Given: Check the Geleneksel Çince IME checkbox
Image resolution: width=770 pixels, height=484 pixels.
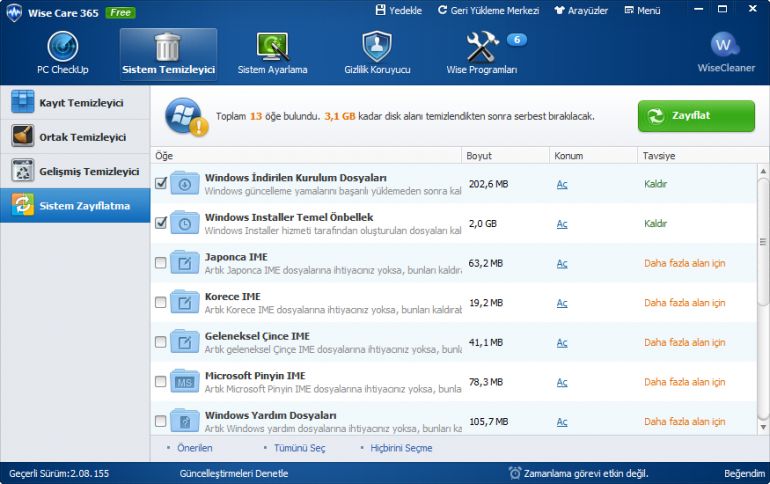Looking at the screenshot, I should (161, 342).
